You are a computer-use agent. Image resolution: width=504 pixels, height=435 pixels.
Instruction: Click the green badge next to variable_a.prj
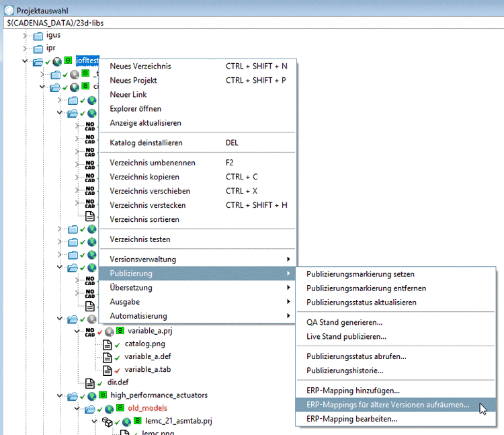[120, 330]
